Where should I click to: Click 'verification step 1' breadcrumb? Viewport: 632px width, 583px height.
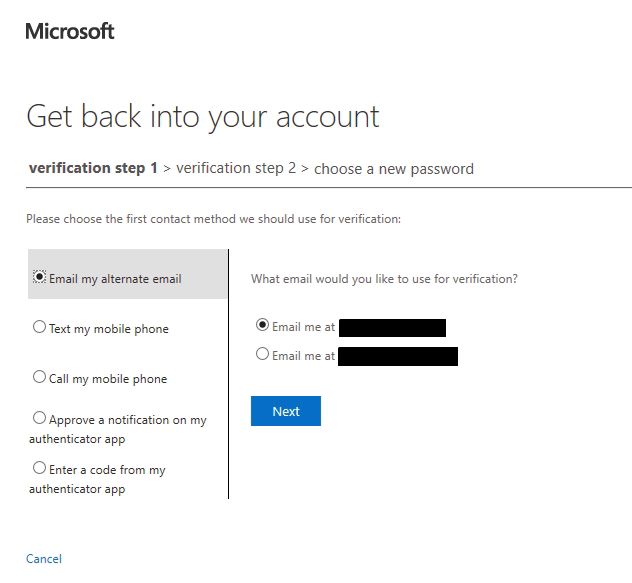pos(93,168)
